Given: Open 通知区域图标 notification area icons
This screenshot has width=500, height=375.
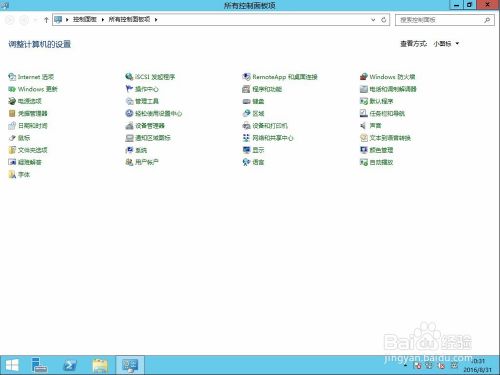Looking at the screenshot, I should tap(148, 138).
